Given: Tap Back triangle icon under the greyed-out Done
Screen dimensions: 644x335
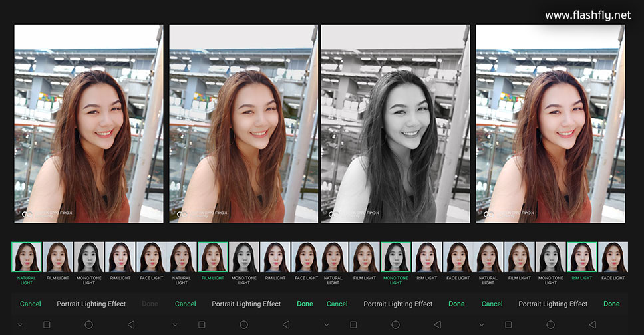Looking at the screenshot, I should (x=130, y=324).
